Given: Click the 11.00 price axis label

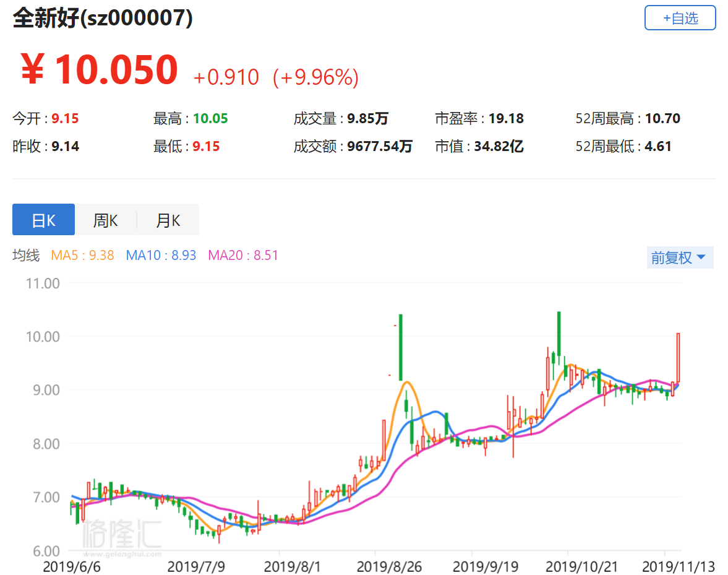Looking at the screenshot, I should tap(43, 283).
